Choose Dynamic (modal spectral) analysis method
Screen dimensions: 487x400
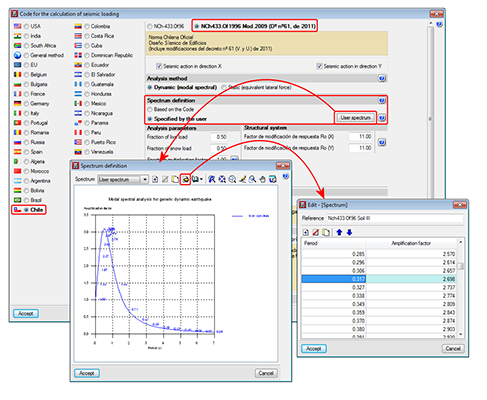pos(150,87)
